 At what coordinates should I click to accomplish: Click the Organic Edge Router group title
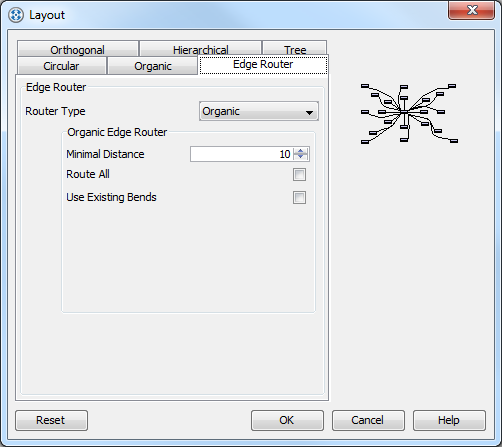[117, 132]
